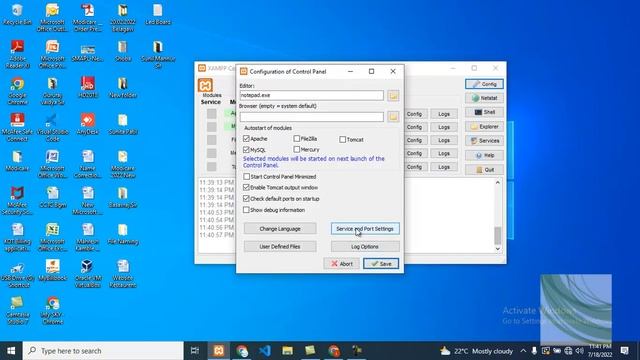The width and height of the screenshot is (640, 360).
Task: Open Sticky Notes from taskbar
Action: tap(310, 351)
